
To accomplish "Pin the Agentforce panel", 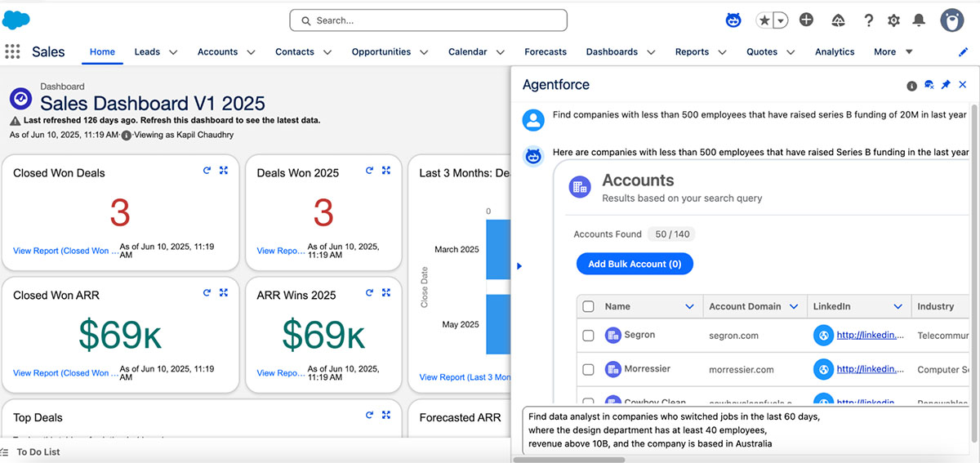I will [946, 85].
